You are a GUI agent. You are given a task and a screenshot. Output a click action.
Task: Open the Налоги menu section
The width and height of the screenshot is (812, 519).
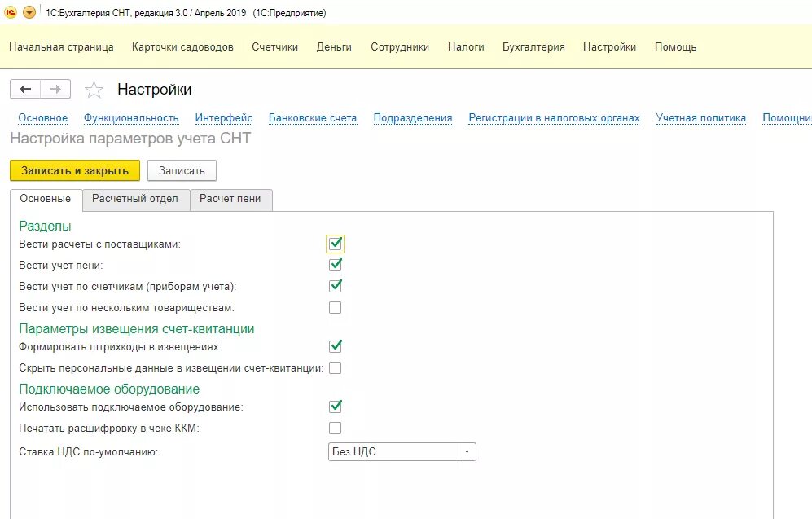pyautogui.click(x=466, y=47)
